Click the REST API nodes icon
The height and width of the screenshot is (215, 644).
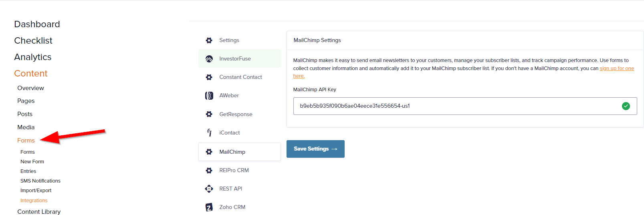pos(209,189)
